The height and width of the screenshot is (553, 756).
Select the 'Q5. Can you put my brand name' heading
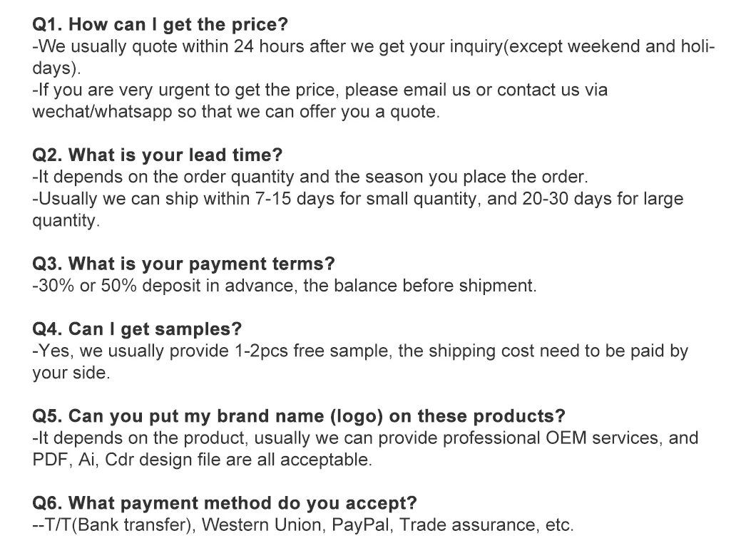click(x=299, y=416)
